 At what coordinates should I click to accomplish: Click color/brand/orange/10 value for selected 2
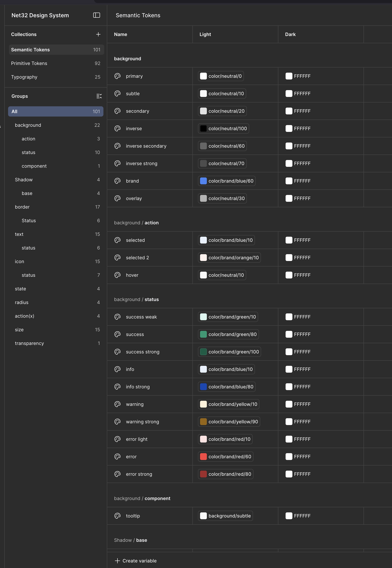coord(229,258)
